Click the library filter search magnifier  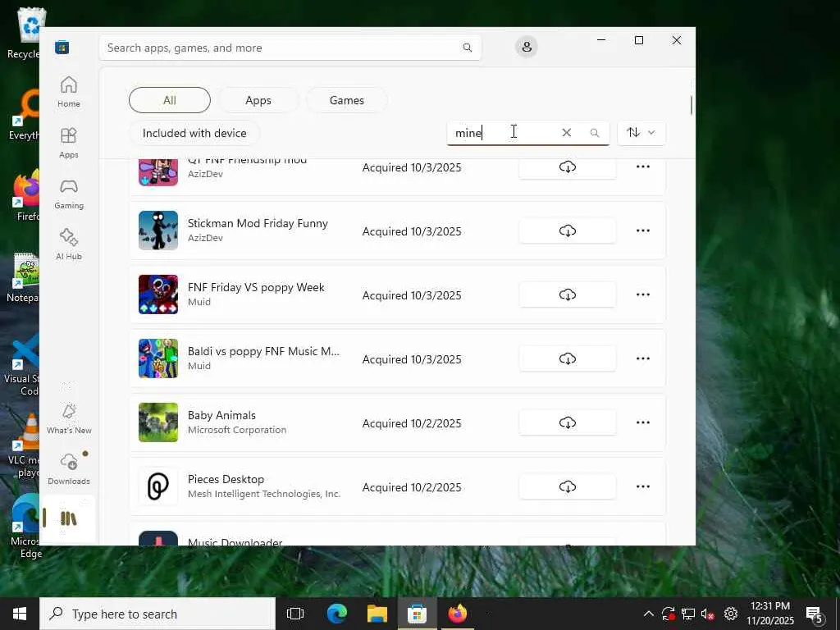594,133
